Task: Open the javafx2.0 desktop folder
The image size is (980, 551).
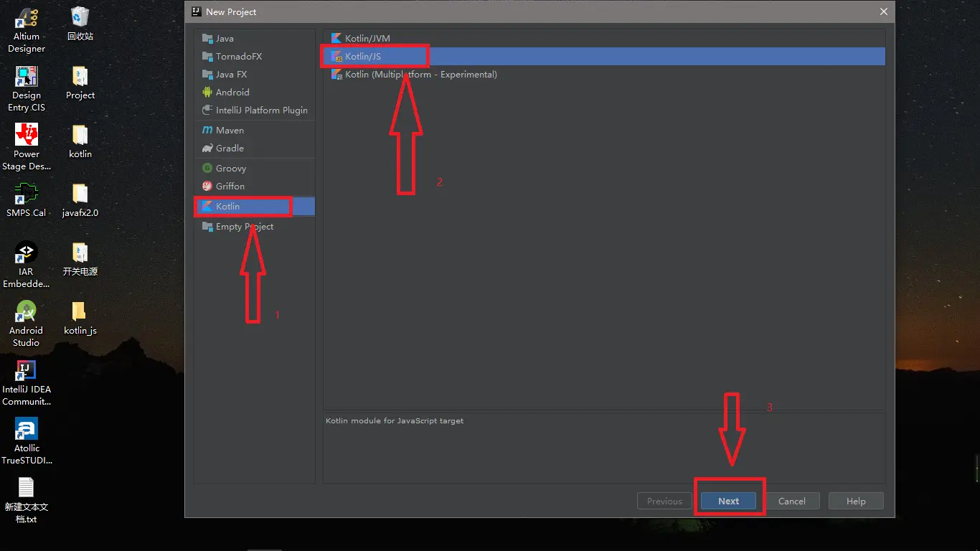Action: 80,200
